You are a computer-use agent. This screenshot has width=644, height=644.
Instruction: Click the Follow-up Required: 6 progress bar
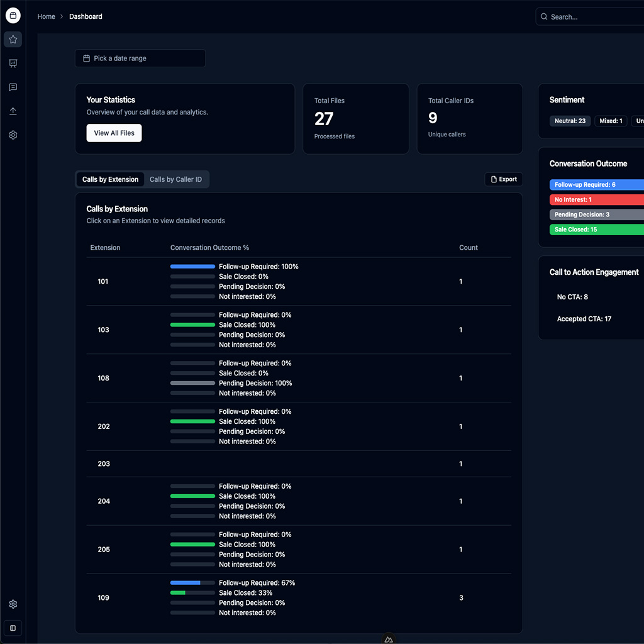point(596,184)
